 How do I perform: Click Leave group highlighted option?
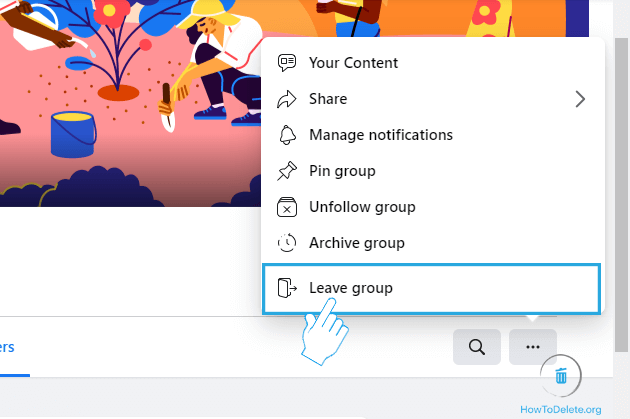pyautogui.click(x=351, y=288)
